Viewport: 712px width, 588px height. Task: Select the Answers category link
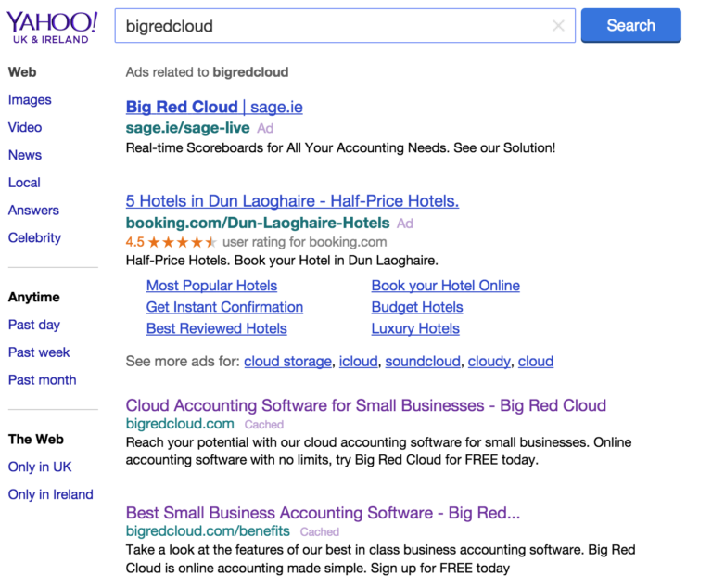point(33,211)
